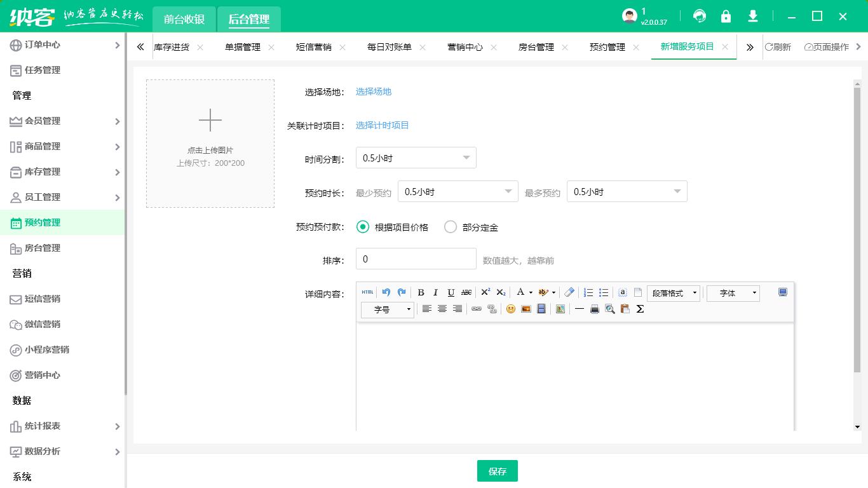Select the 根据项目价格 prepayment option

[362, 226]
